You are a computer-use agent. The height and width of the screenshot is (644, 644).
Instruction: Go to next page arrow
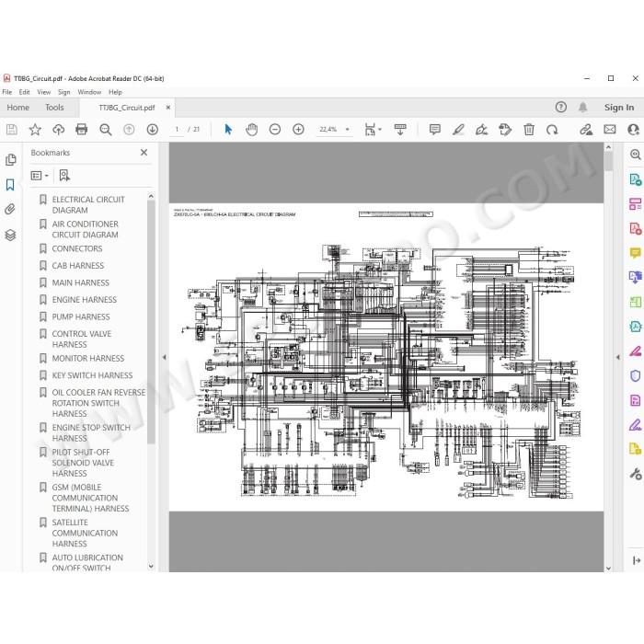pos(153,130)
